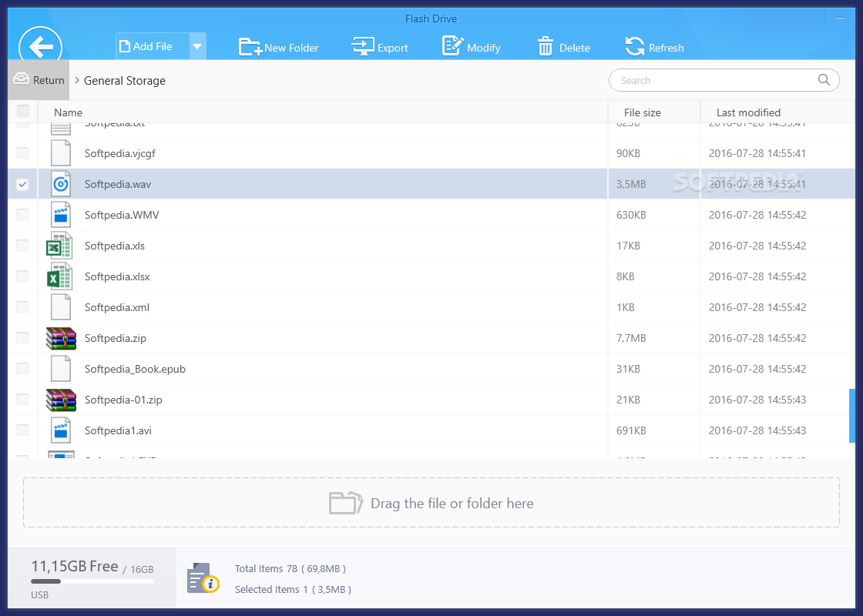Select the file name Softpedia.wav
Image resolution: width=863 pixels, height=616 pixels.
click(118, 184)
